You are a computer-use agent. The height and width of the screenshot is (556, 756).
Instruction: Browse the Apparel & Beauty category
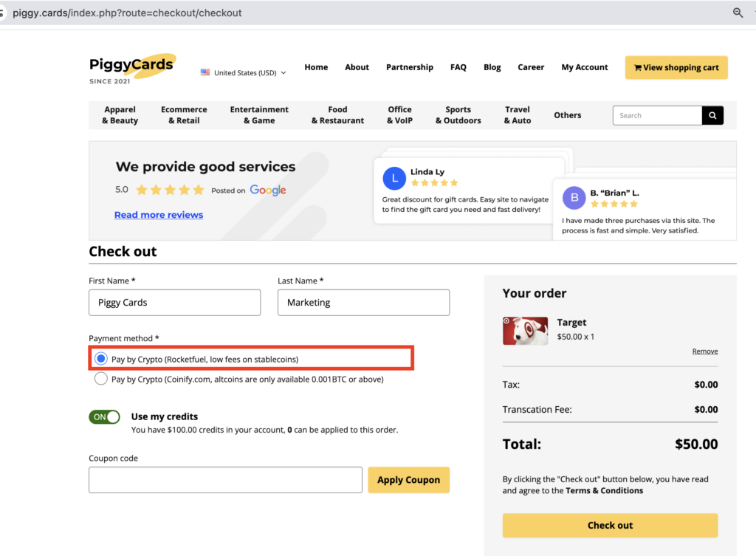point(120,115)
